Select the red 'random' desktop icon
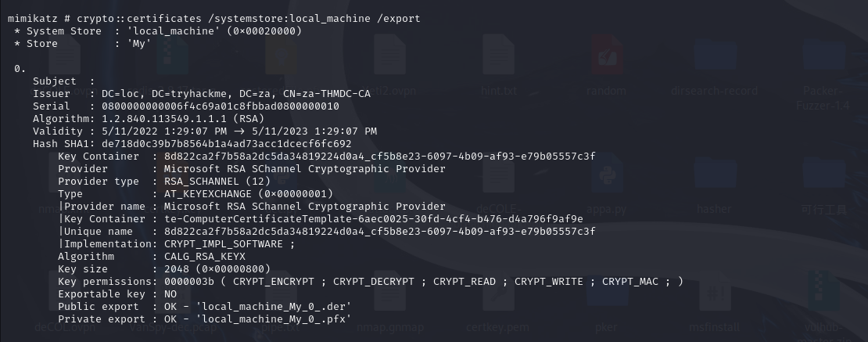Screen dimensions: 868x342 click(607, 54)
